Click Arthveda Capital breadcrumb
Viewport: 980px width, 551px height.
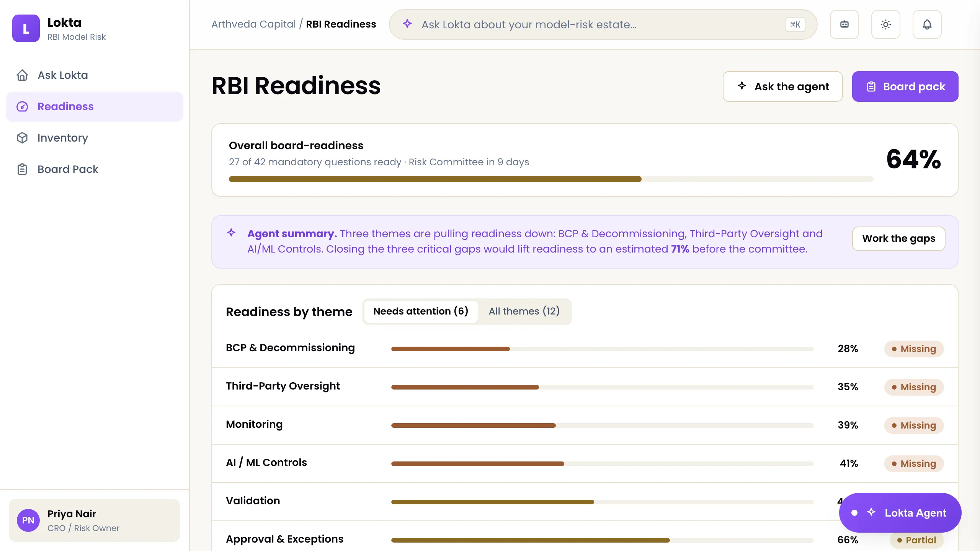tap(253, 24)
